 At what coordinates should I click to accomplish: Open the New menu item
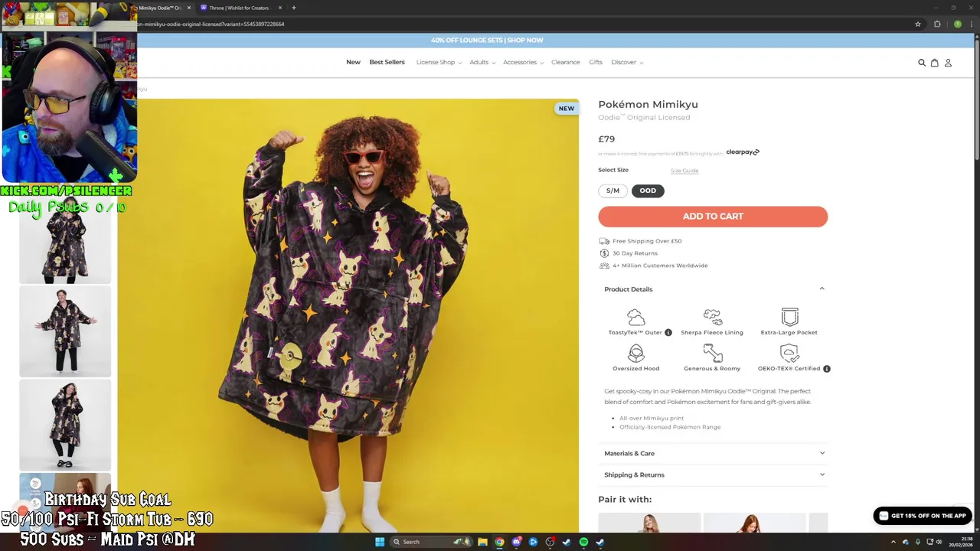(x=353, y=62)
